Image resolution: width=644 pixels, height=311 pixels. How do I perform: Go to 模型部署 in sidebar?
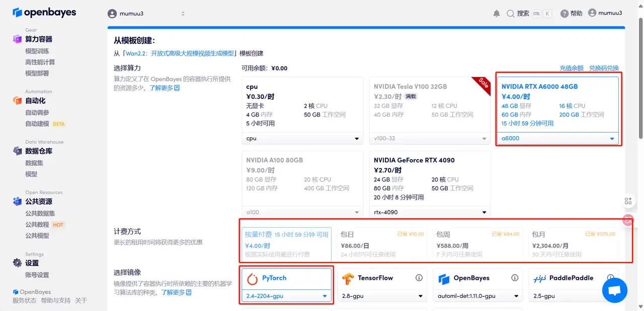coord(37,73)
